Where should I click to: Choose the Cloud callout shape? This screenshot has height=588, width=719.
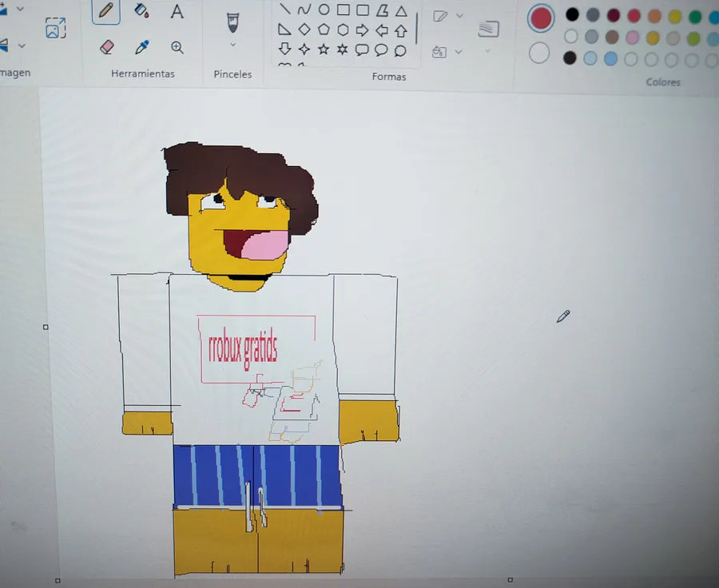pos(400,50)
